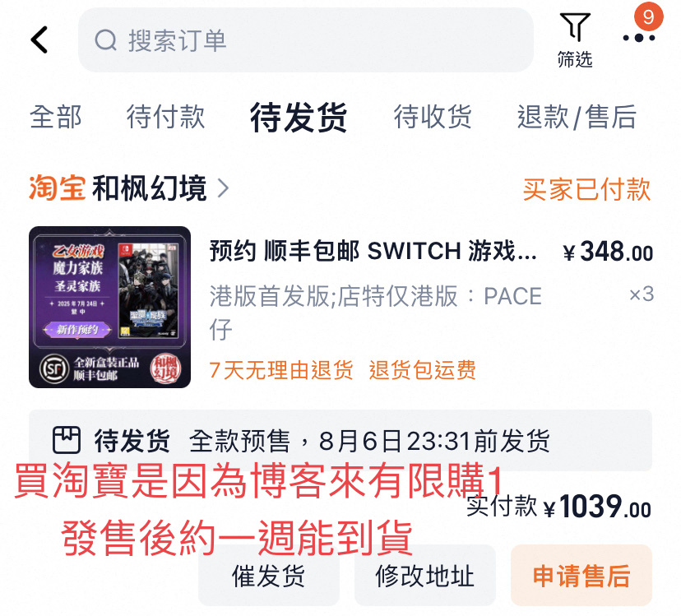The width and height of the screenshot is (681, 616).
Task: Select the 待发货 tab
Action: [299, 118]
